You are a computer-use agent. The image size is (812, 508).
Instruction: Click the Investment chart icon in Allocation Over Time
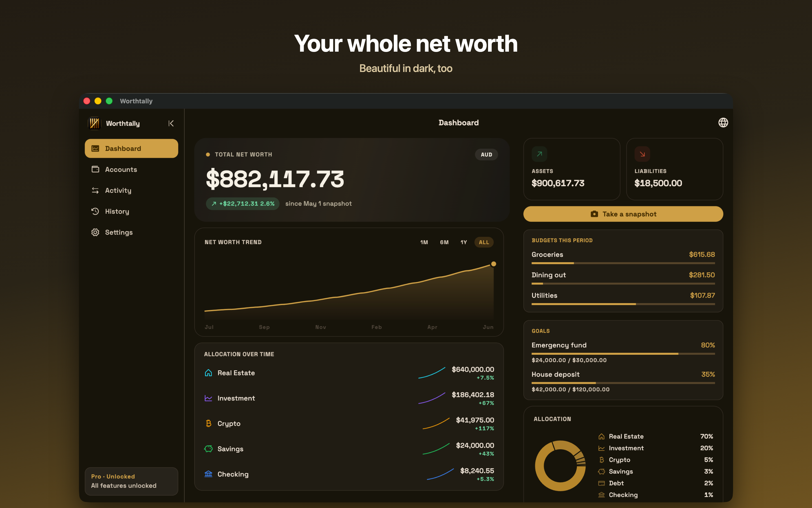click(x=208, y=398)
